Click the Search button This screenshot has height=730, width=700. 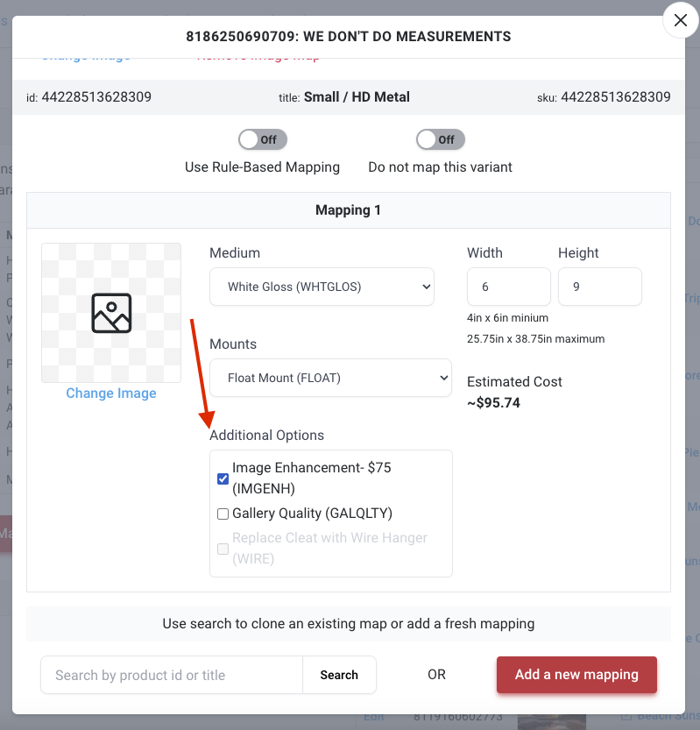pyautogui.click(x=339, y=675)
